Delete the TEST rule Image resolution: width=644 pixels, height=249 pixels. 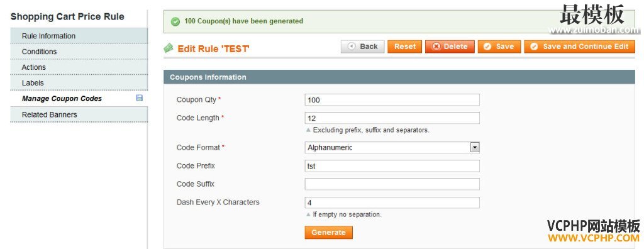pos(450,47)
